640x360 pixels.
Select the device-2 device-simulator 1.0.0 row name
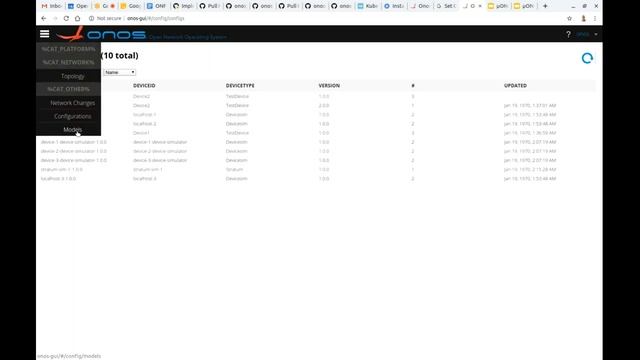tap(74, 151)
